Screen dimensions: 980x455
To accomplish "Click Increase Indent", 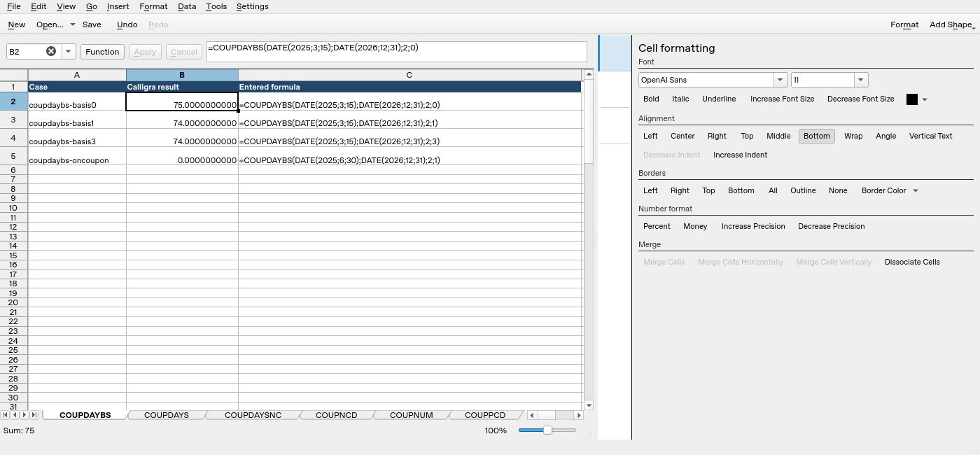I will (740, 155).
